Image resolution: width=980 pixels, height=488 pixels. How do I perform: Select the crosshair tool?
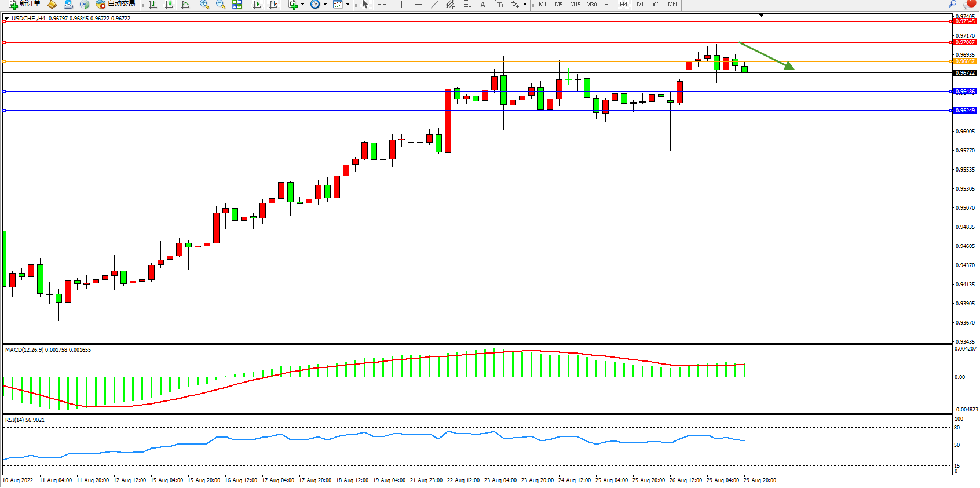pos(382,5)
